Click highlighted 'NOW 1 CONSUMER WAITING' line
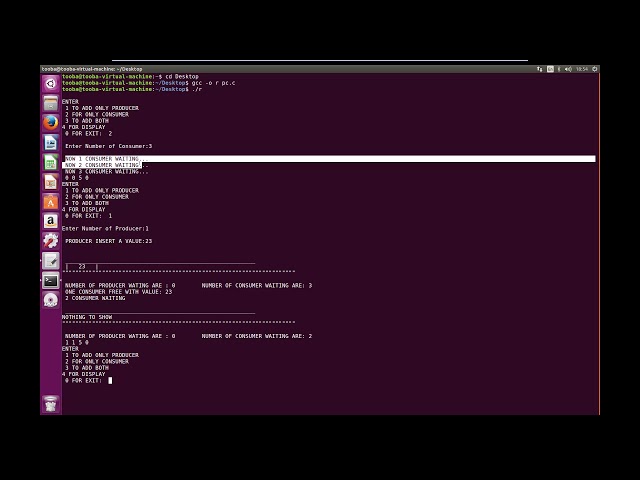640x480 pixels. click(x=330, y=159)
